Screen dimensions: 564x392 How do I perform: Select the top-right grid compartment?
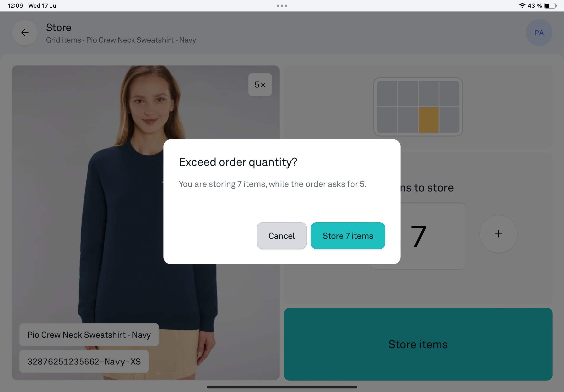449,94
